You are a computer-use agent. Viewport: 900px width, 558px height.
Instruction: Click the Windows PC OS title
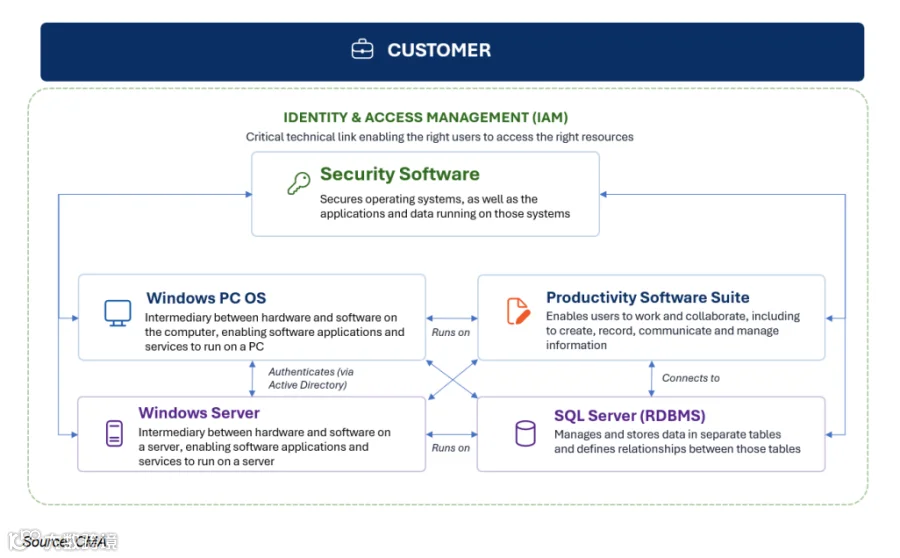(x=206, y=298)
